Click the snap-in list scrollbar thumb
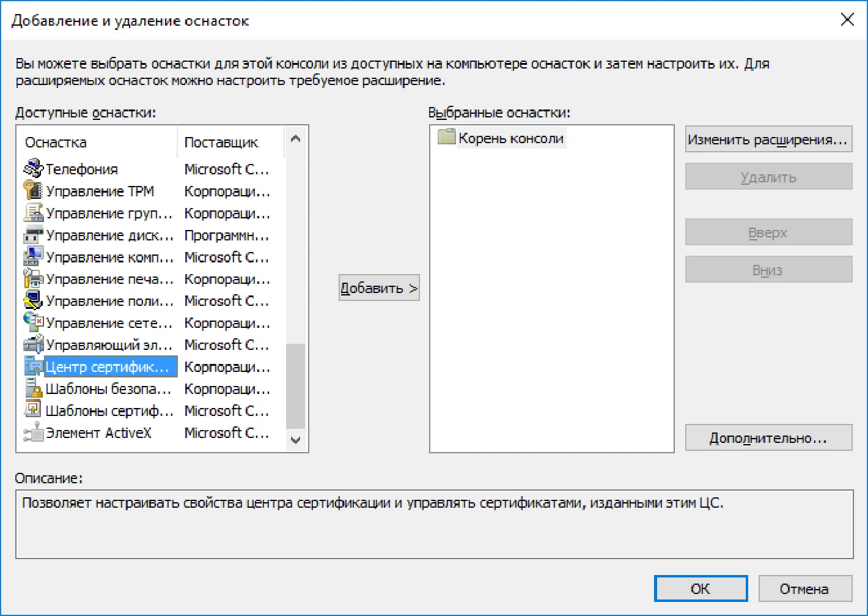The image size is (868, 616). coord(296,386)
